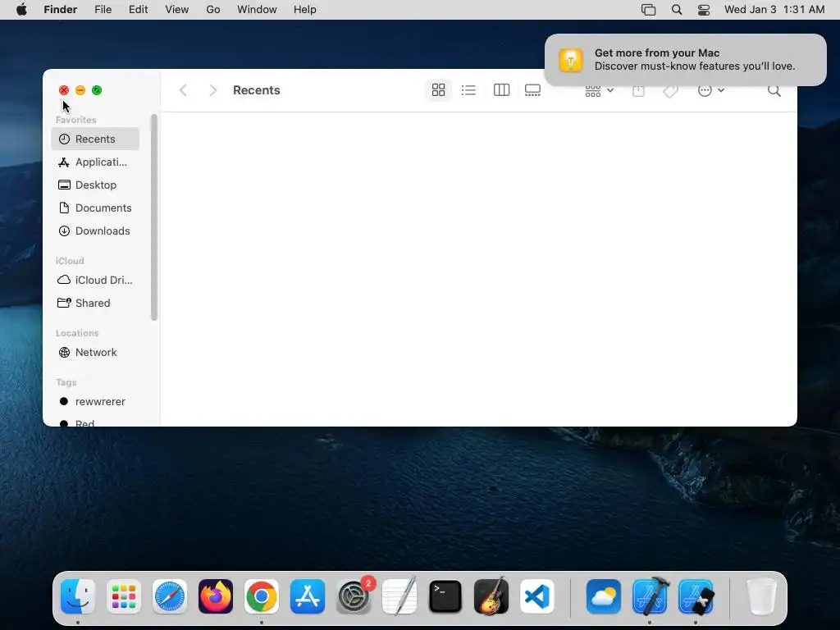The width and height of the screenshot is (840, 630).
Task: Open the View menu
Action: pos(177,10)
